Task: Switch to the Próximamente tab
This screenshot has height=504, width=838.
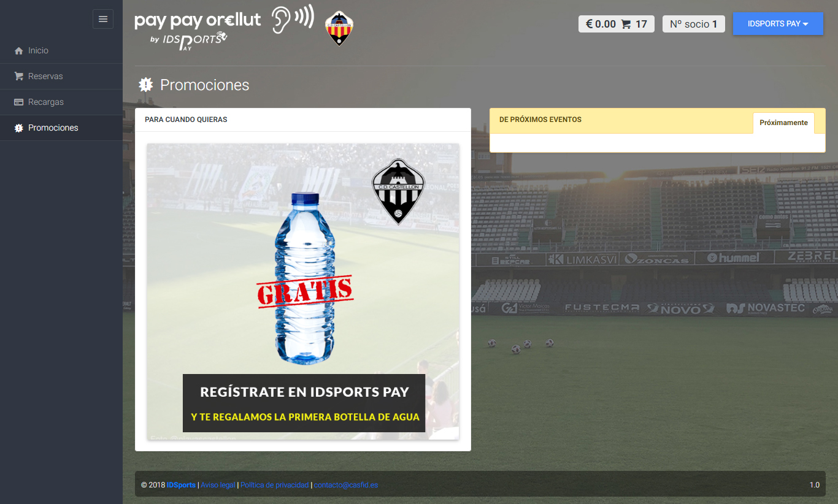Action: pyautogui.click(x=783, y=123)
